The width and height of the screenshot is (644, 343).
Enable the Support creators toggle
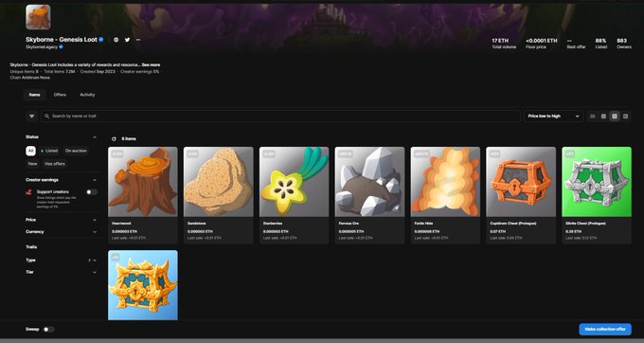92,191
